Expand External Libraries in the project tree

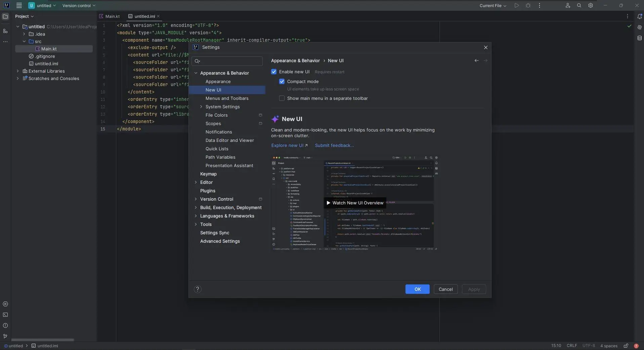(x=18, y=71)
